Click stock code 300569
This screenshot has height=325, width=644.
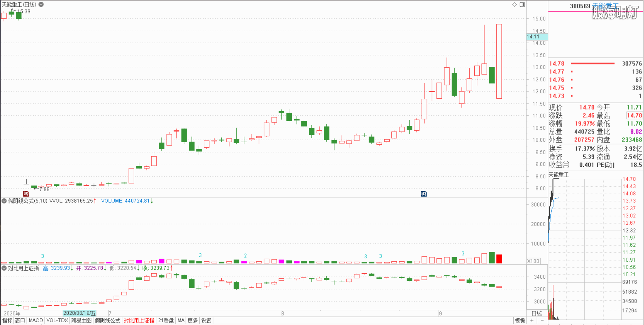tap(580, 6)
